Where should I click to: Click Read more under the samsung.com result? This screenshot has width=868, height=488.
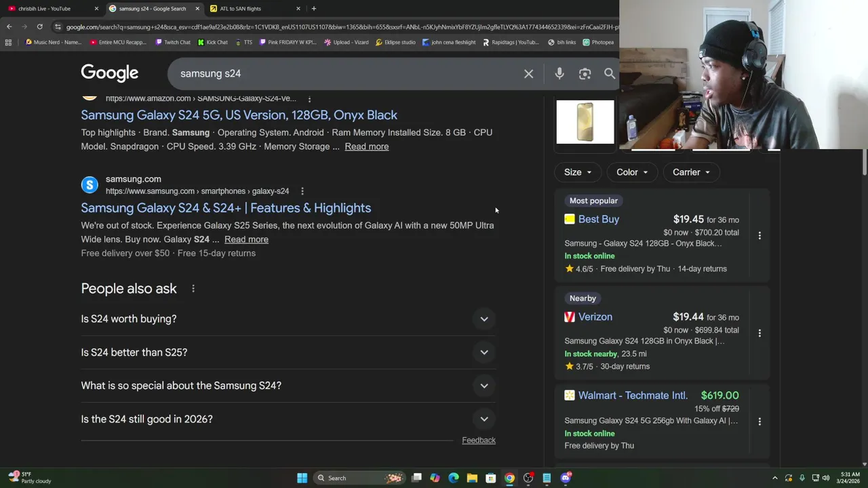(x=246, y=239)
